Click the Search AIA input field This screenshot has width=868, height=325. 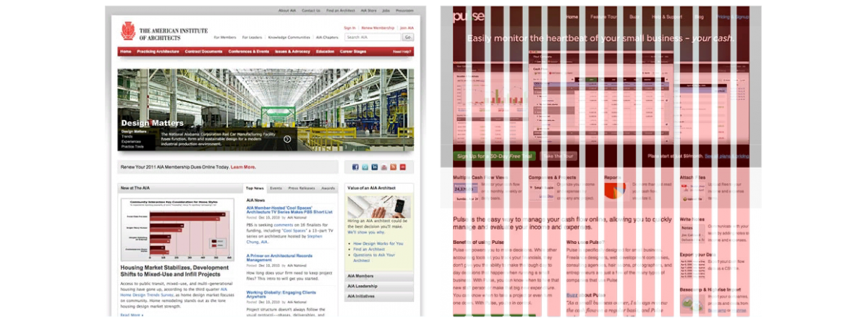click(373, 37)
